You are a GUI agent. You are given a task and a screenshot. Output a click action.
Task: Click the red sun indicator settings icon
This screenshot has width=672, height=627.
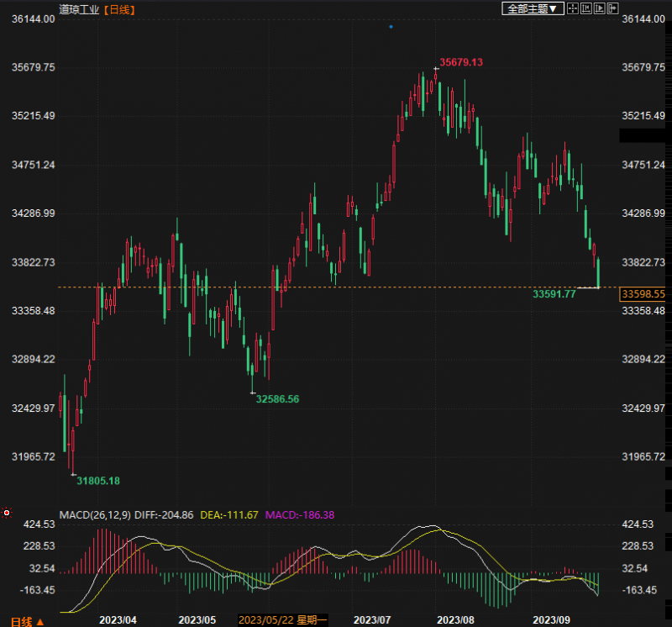[7, 513]
